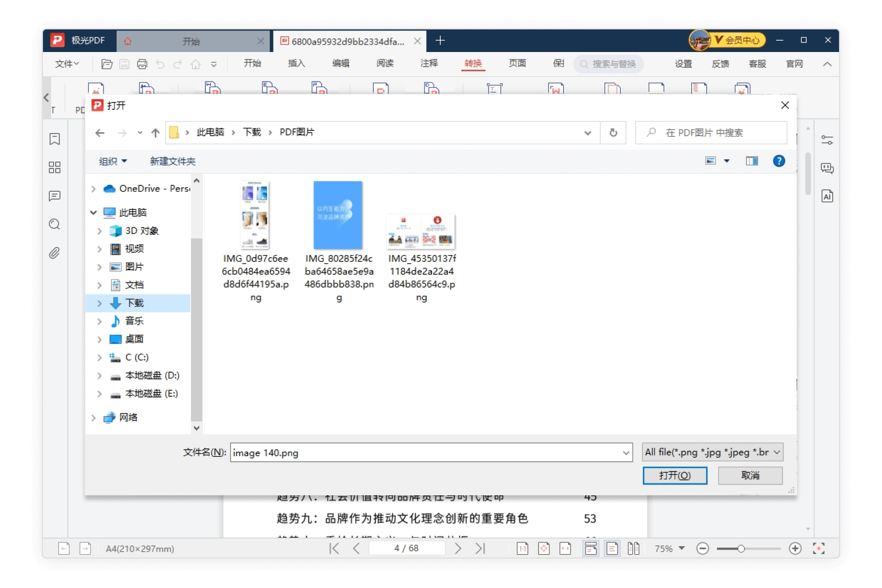This screenshot has height=588, width=882.
Task: Click the search magnifier in left sidebar
Action: [55, 224]
